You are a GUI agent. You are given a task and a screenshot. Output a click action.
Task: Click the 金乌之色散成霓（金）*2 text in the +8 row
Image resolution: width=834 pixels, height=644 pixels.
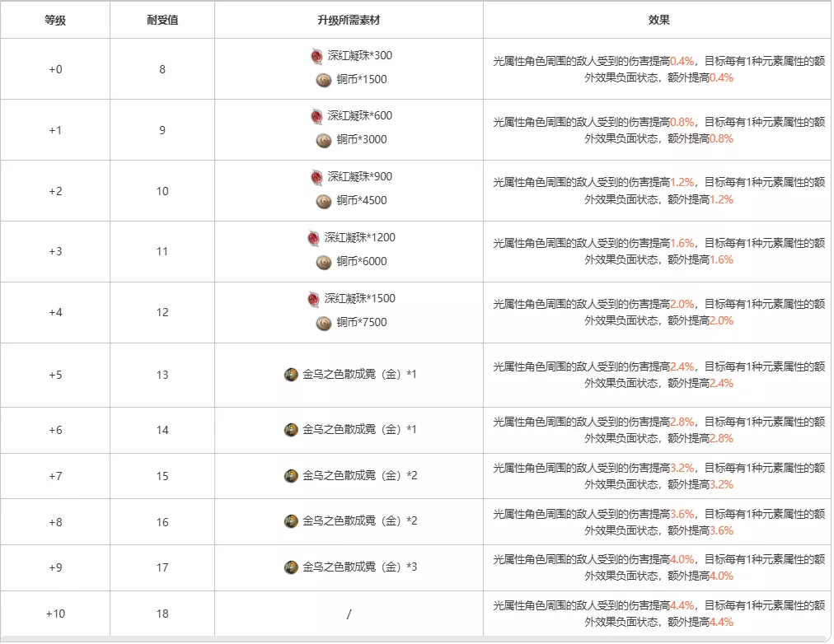(360, 521)
